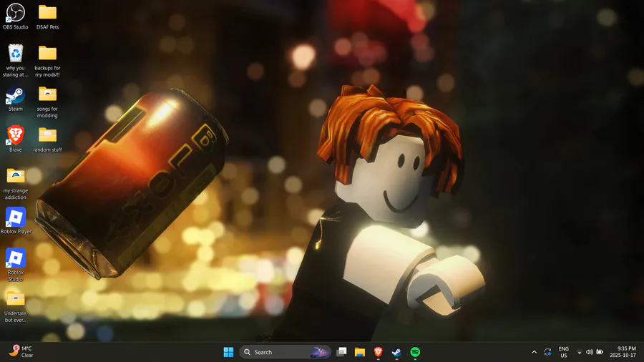
Task: Open the volume speaker tray icon
Action: pyautogui.click(x=590, y=352)
